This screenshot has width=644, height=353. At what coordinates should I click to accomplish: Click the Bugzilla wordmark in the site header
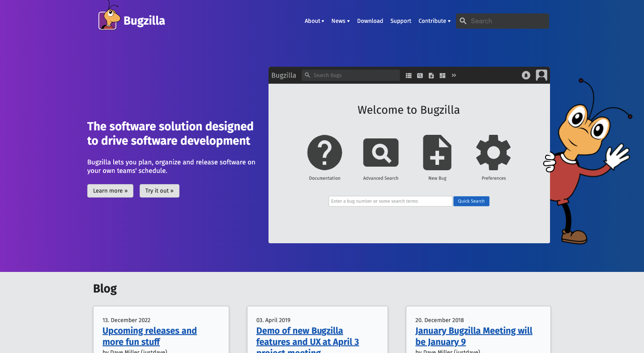[144, 21]
